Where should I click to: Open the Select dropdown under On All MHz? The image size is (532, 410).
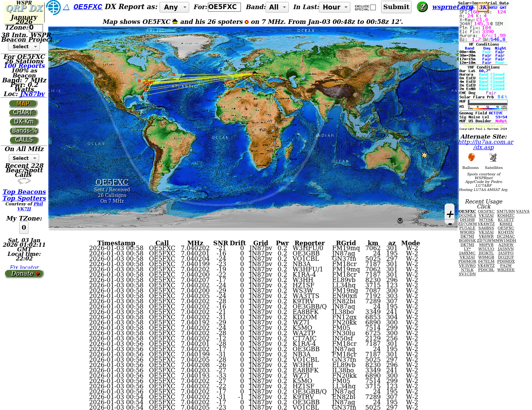coord(24,158)
